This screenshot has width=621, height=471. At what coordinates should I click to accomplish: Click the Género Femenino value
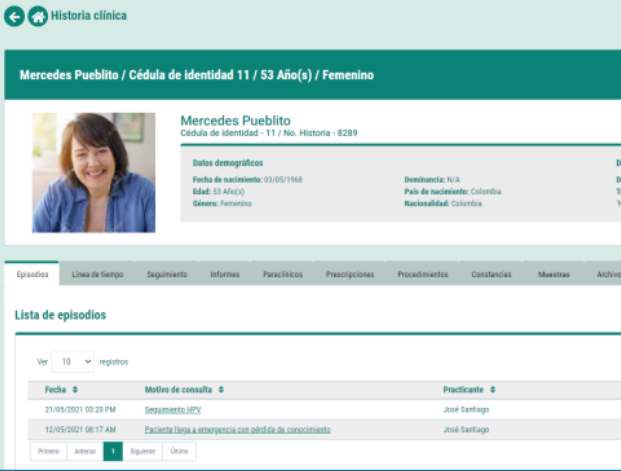pos(236,204)
